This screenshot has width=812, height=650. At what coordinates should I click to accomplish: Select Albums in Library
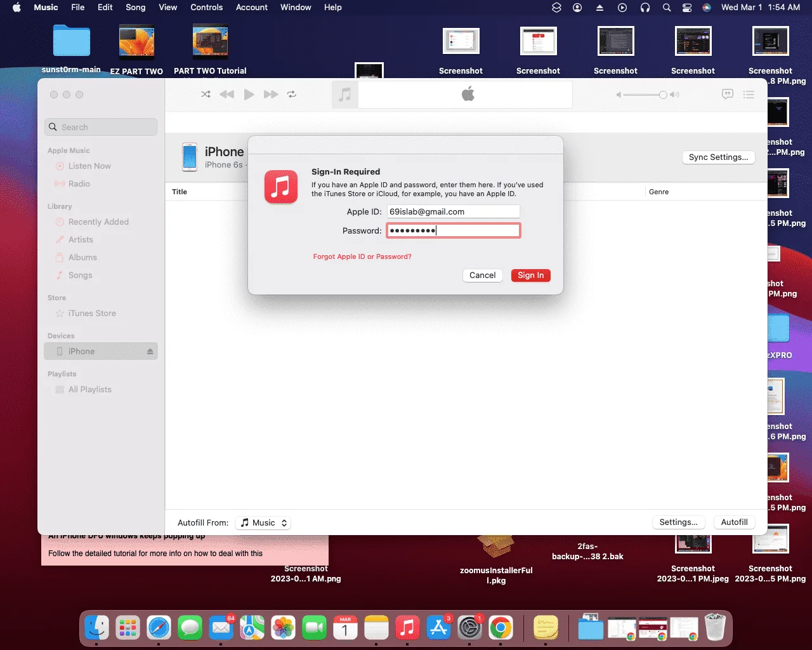point(82,257)
